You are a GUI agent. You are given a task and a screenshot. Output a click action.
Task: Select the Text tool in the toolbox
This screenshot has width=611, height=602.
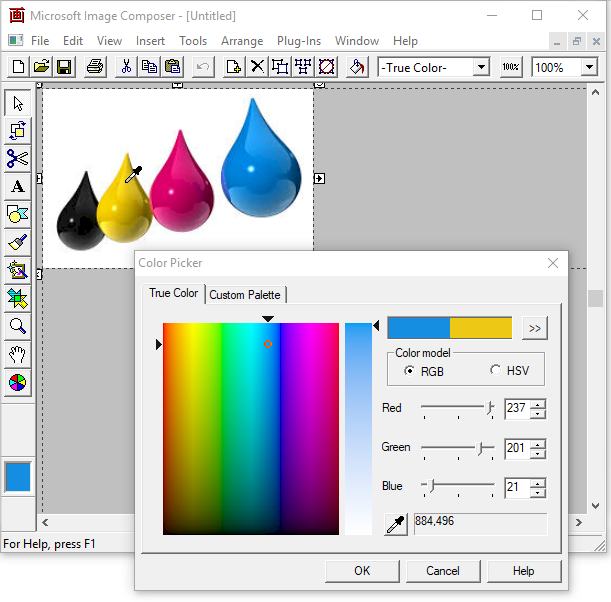18,186
